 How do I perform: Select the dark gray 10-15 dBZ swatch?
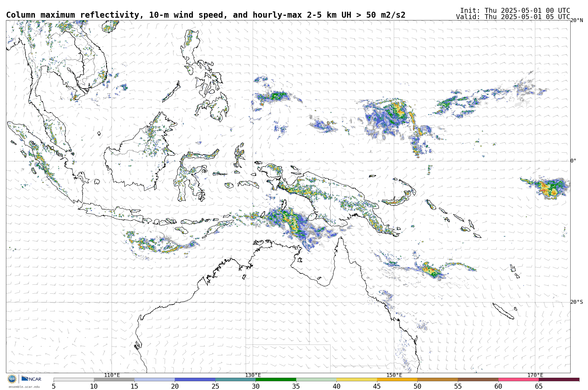[114, 379]
